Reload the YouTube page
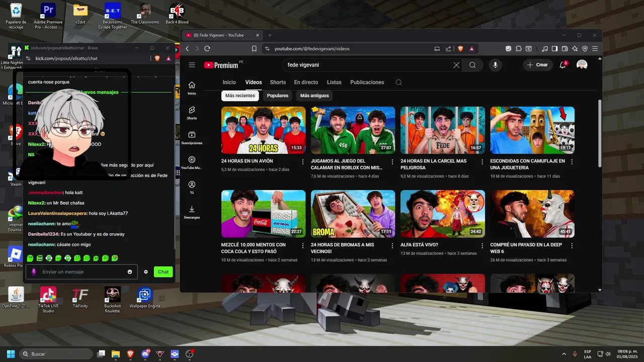This screenshot has width=644, height=362. 207,48
